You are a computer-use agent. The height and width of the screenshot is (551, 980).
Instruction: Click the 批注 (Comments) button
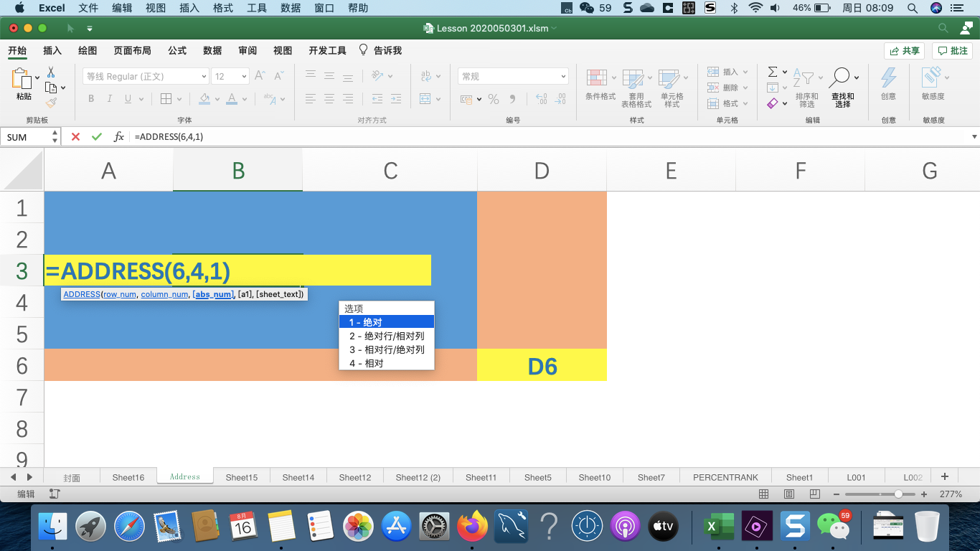coord(953,51)
